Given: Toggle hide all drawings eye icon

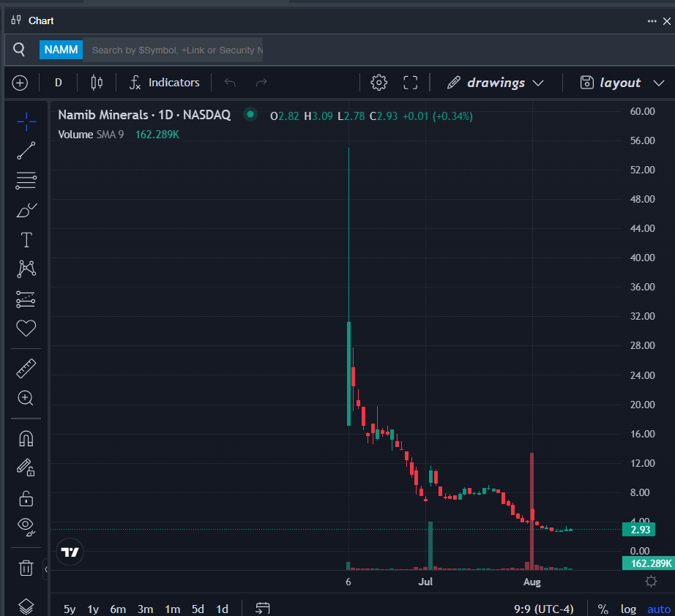Looking at the screenshot, I should (26, 527).
